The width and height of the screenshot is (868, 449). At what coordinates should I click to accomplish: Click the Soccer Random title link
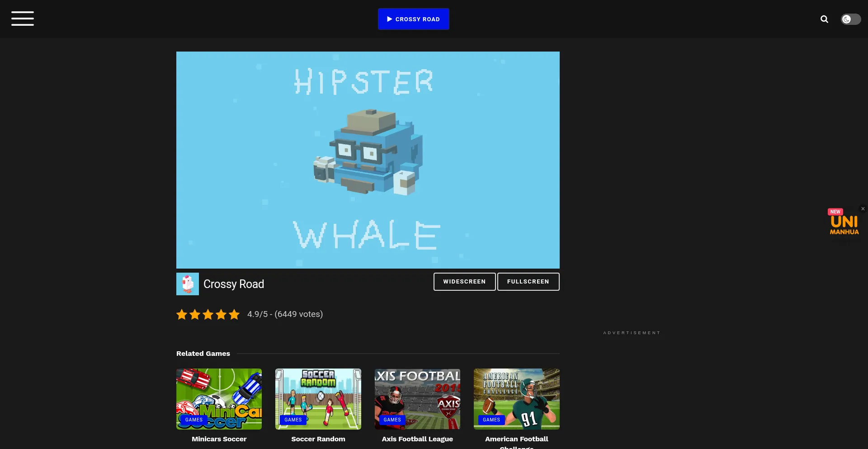[x=318, y=439]
